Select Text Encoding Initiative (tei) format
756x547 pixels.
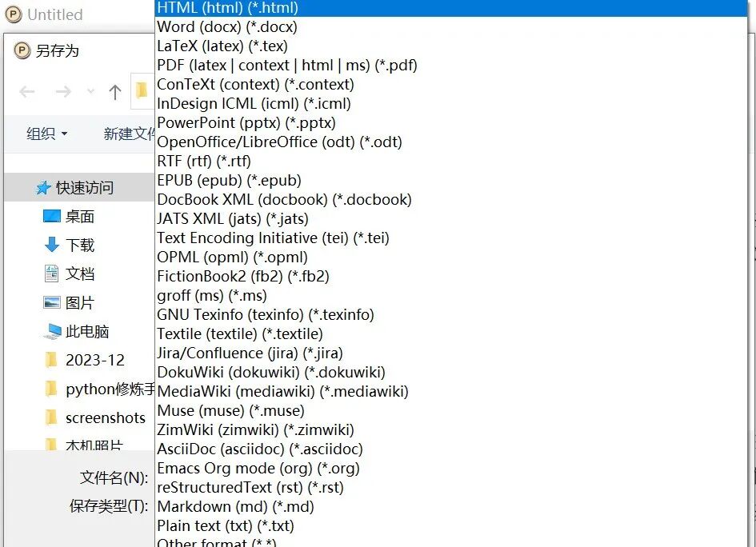[451, 238]
